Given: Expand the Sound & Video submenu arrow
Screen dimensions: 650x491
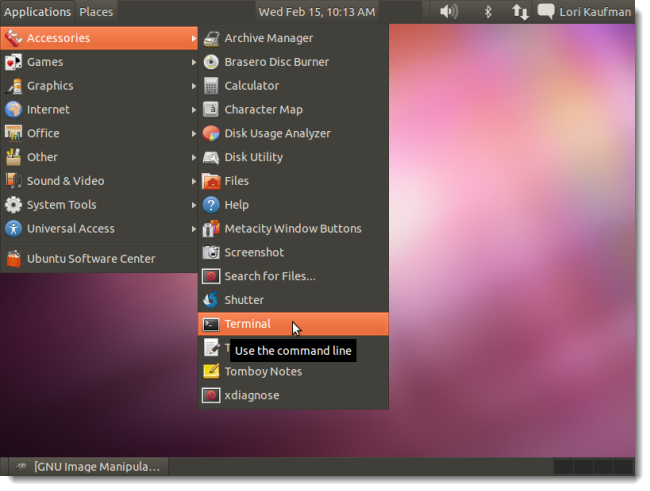Looking at the screenshot, I should [194, 181].
